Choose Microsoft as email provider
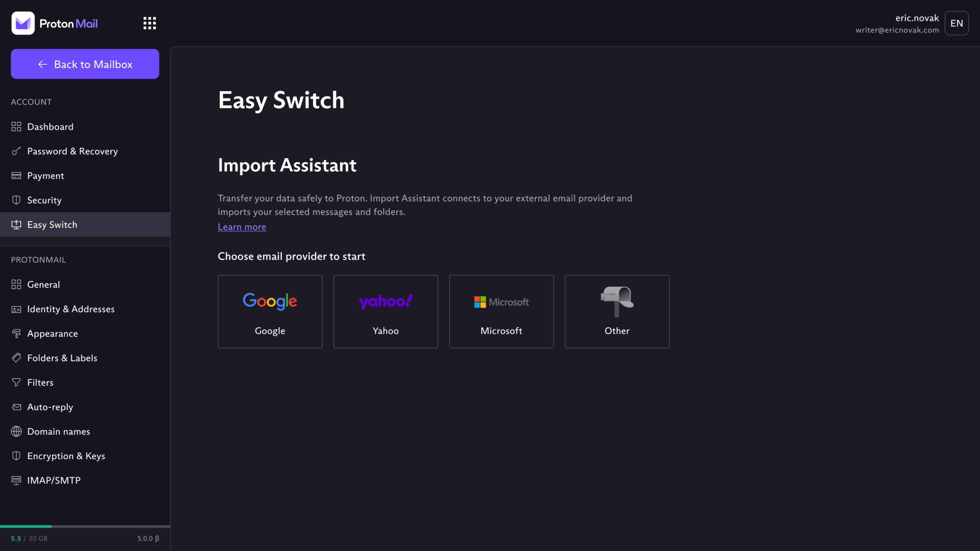The width and height of the screenshot is (980, 551). (x=501, y=311)
